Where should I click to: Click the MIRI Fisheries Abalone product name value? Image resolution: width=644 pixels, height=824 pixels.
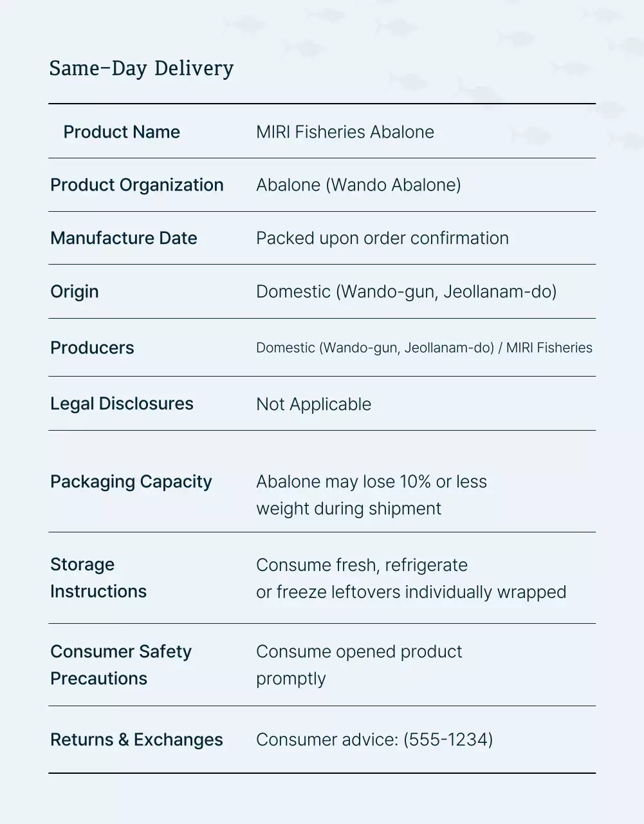[345, 132]
